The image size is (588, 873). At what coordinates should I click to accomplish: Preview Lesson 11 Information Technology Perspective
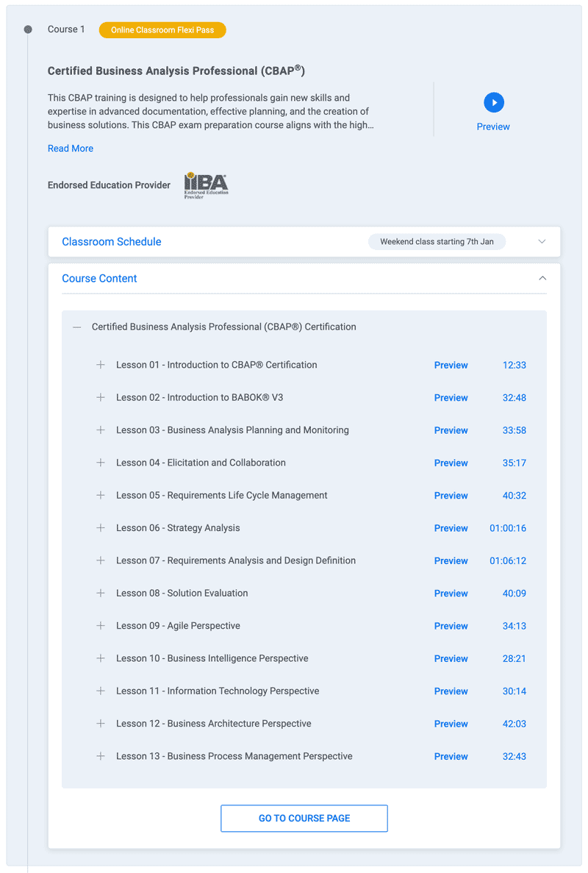click(x=451, y=691)
